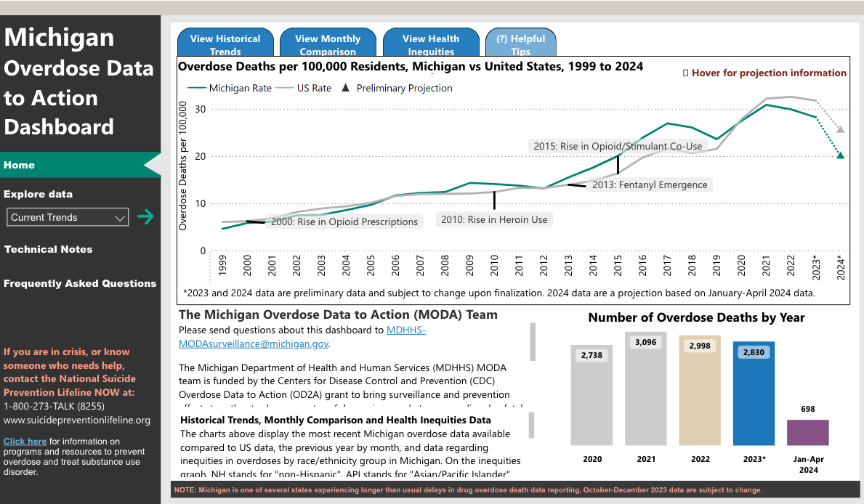The image size is (864, 504).
Task: Click the "Click here" prevention resources link
Action: click(25, 441)
